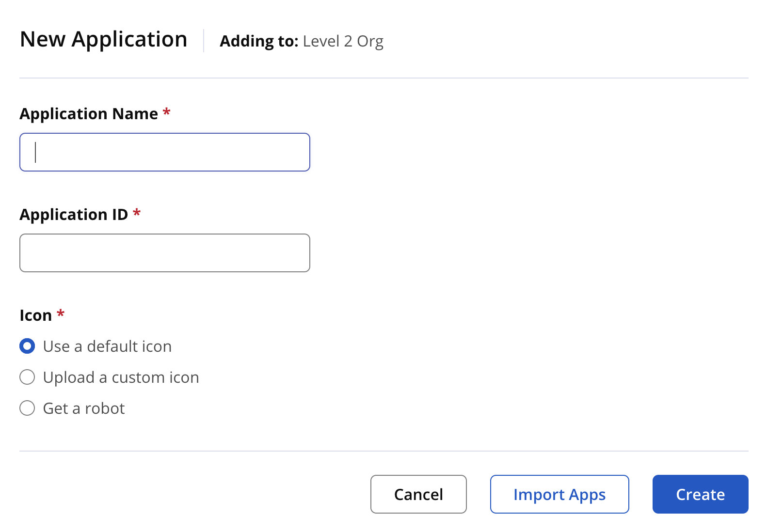Create the new application
Image resolution: width=767 pixels, height=532 pixels.
[x=701, y=494]
